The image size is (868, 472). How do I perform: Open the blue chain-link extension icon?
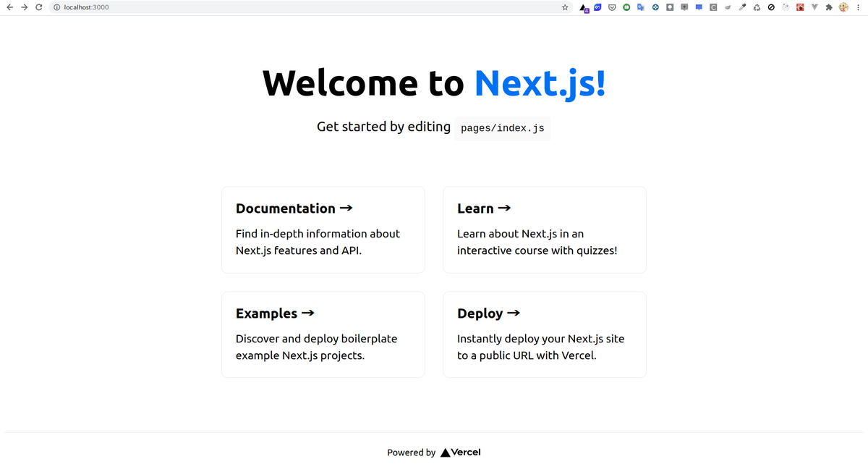pos(597,7)
